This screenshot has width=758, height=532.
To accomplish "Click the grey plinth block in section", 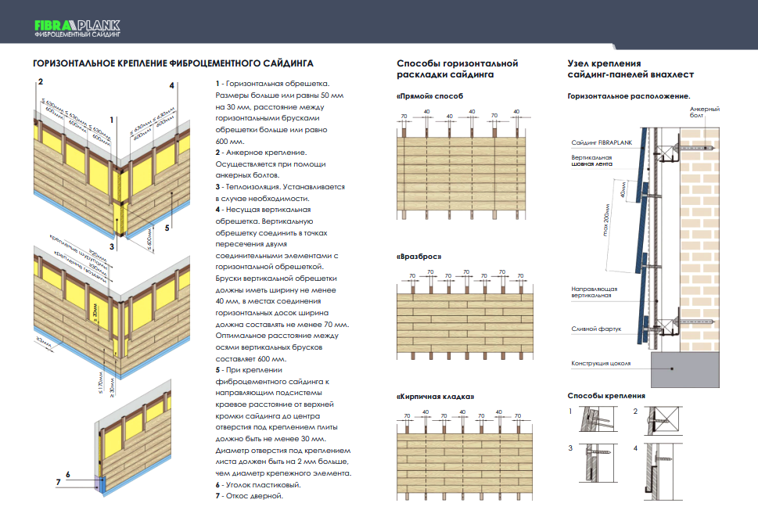I will click(x=685, y=369).
